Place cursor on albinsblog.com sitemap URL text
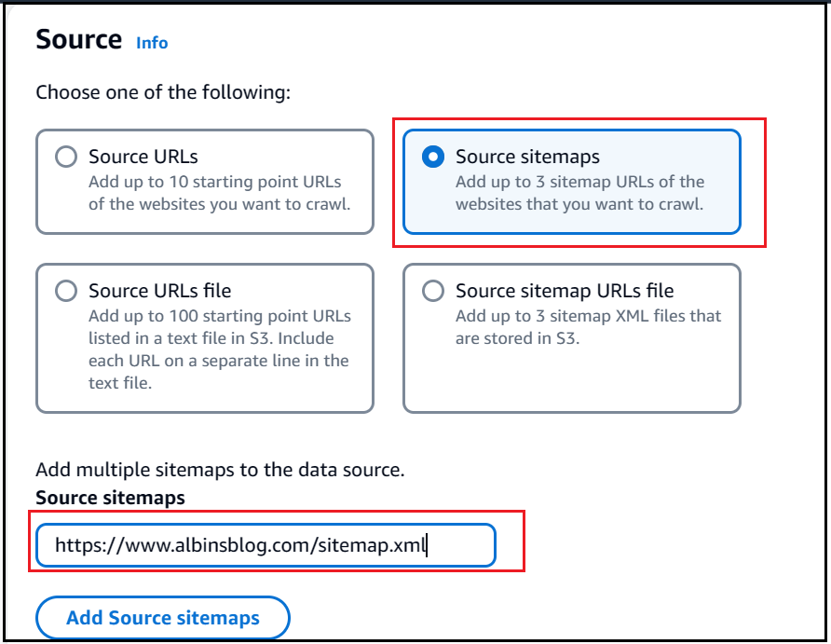This screenshot has width=831, height=644. 240,545
